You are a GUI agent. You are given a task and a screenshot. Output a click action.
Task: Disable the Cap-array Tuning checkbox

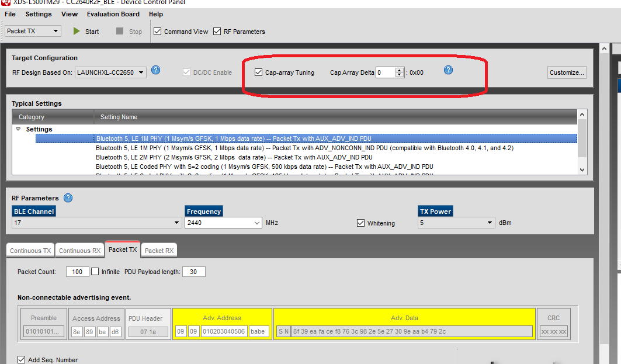coord(259,72)
